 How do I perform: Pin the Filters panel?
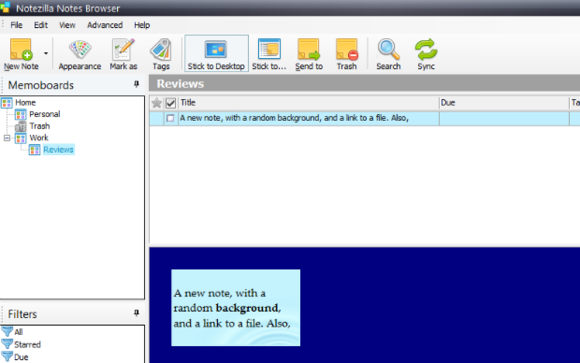136,313
